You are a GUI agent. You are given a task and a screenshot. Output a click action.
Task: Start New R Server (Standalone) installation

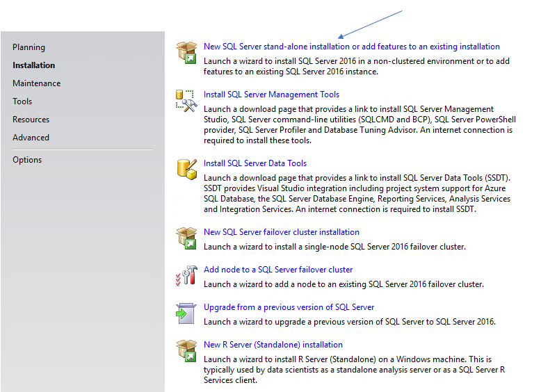[273, 345]
